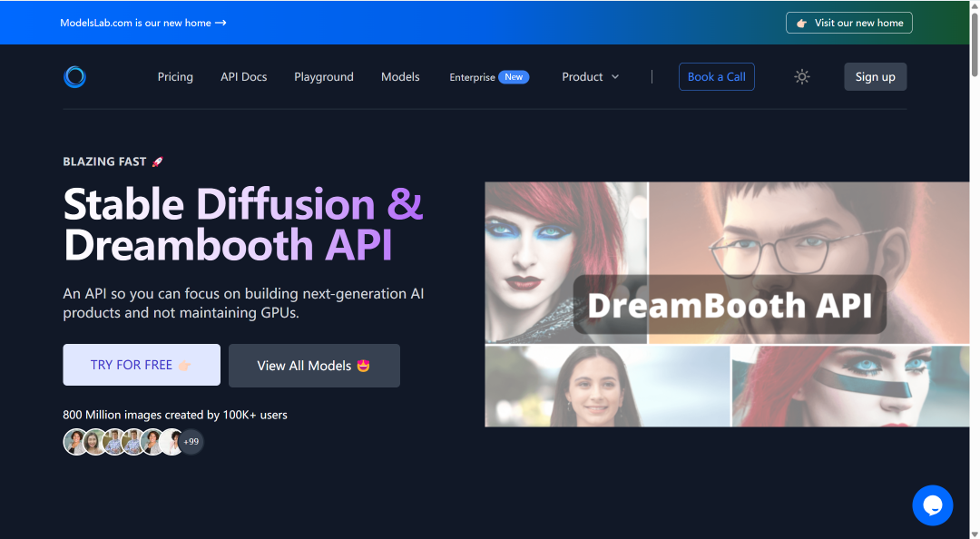
Task: Click View All Models button
Action: click(314, 366)
